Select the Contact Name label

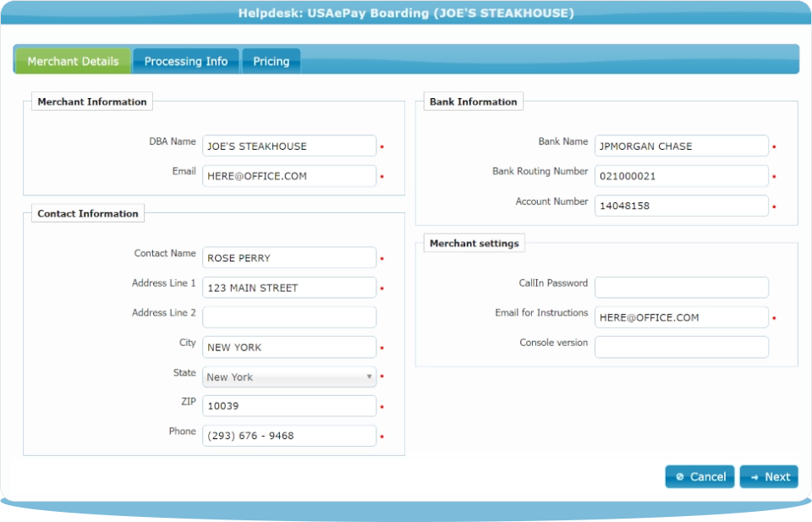click(165, 253)
